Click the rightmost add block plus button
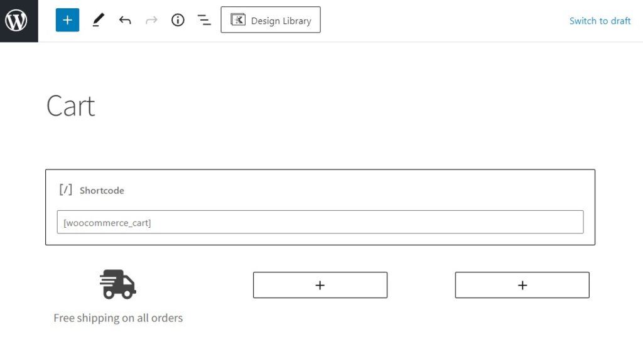The width and height of the screenshot is (643, 364). [522, 284]
